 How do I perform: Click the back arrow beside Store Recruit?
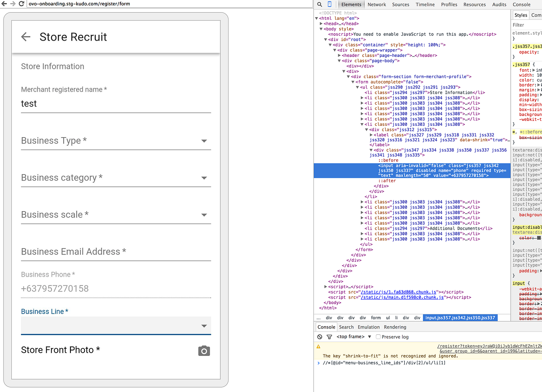click(26, 37)
